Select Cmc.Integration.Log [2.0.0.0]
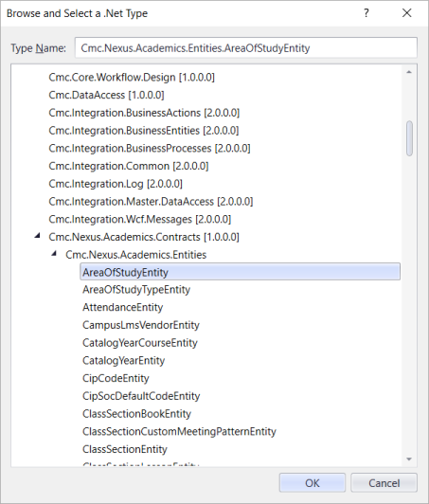The width and height of the screenshot is (429, 504). (x=116, y=184)
